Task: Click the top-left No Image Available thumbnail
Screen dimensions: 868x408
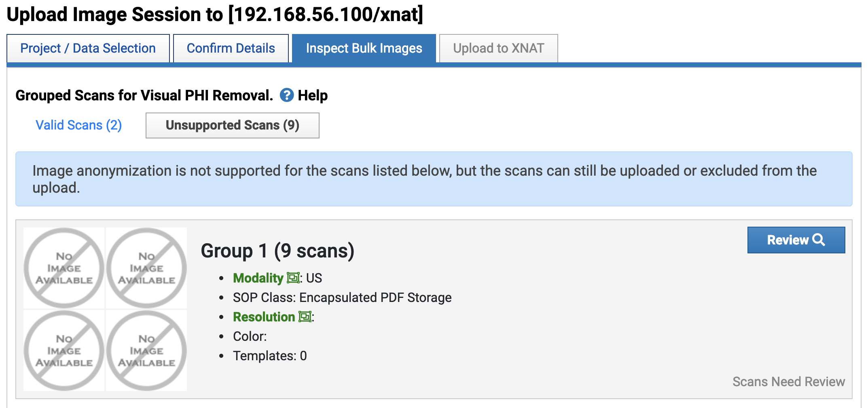Action: click(64, 268)
